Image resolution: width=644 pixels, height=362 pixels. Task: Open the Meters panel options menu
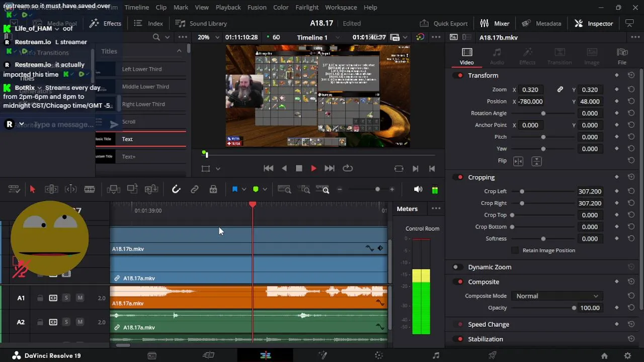[436, 209]
